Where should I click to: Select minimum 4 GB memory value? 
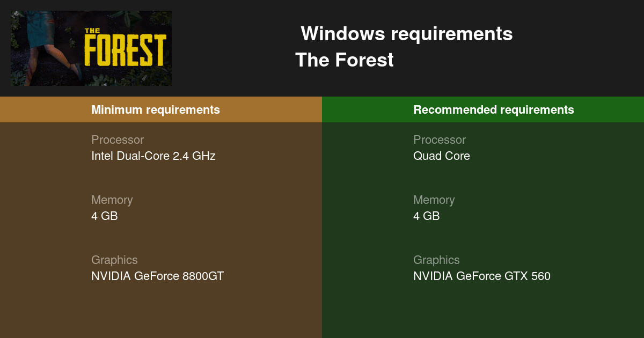[105, 216]
